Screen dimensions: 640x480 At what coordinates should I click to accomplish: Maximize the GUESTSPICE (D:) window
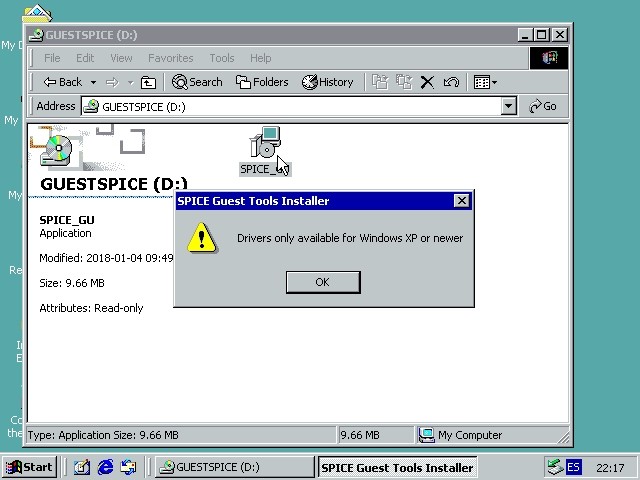(x=542, y=35)
